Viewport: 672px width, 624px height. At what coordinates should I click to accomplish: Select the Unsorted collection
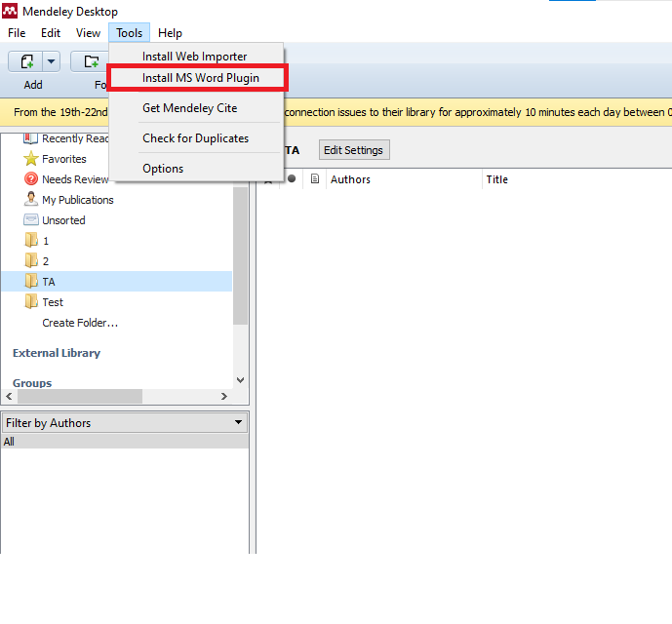(63, 220)
